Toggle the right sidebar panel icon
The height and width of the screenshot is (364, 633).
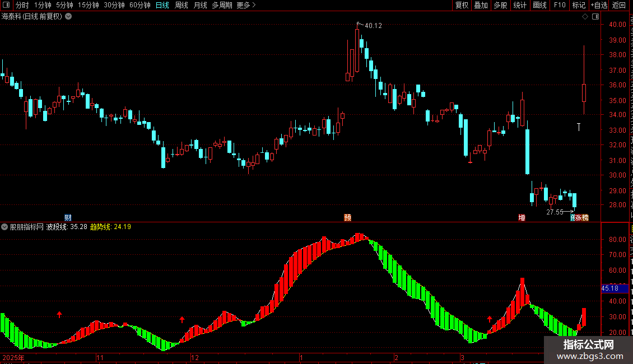pyautogui.click(x=595, y=16)
